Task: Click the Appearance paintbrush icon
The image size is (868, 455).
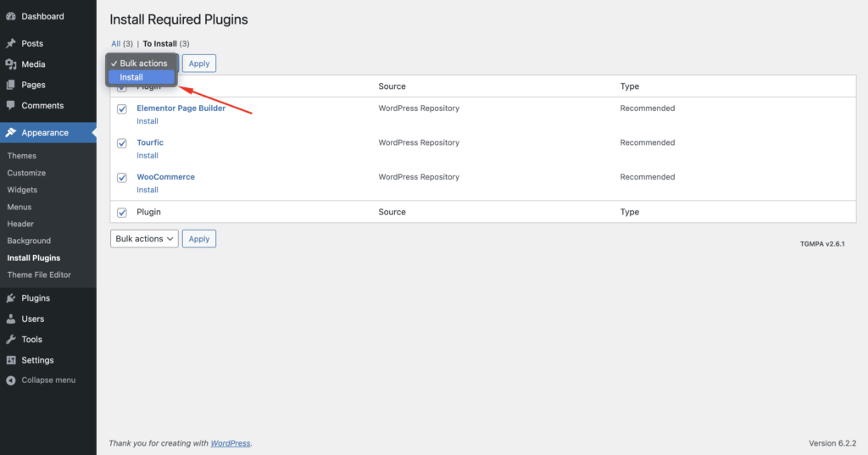Action: (11, 133)
